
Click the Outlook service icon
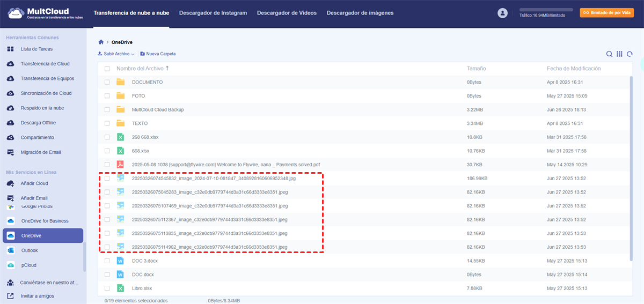(10, 250)
